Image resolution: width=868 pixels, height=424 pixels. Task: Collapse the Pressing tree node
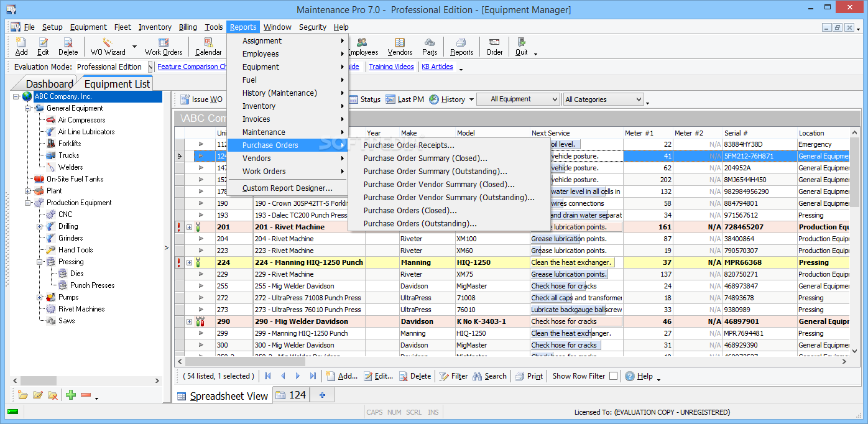pos(40,262)
